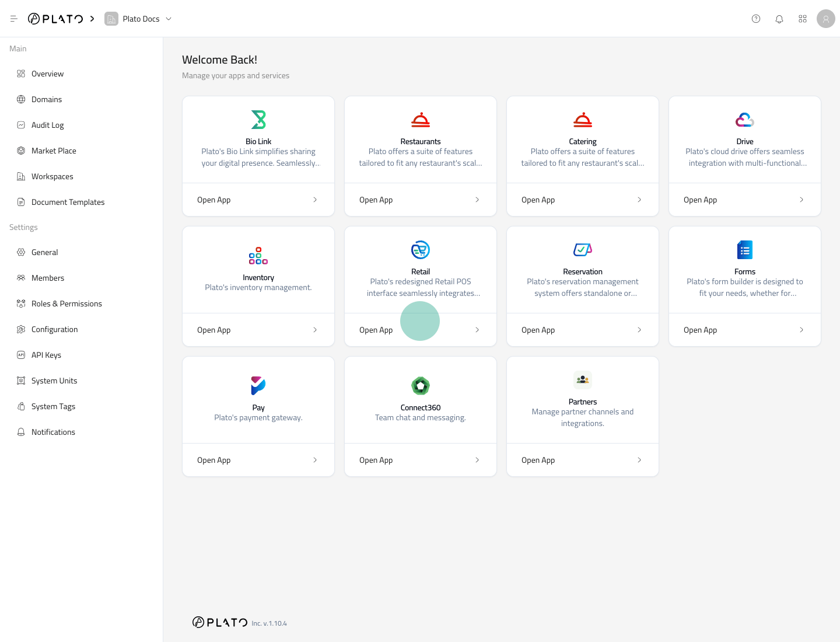Click the Forms app icon
Viewport: 840px width, 642px height.
coord(745,250)
